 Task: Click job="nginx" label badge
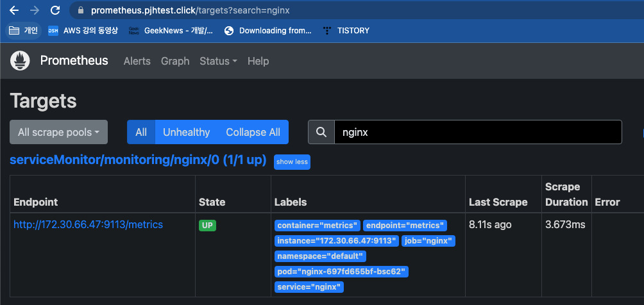pos(428,241)
